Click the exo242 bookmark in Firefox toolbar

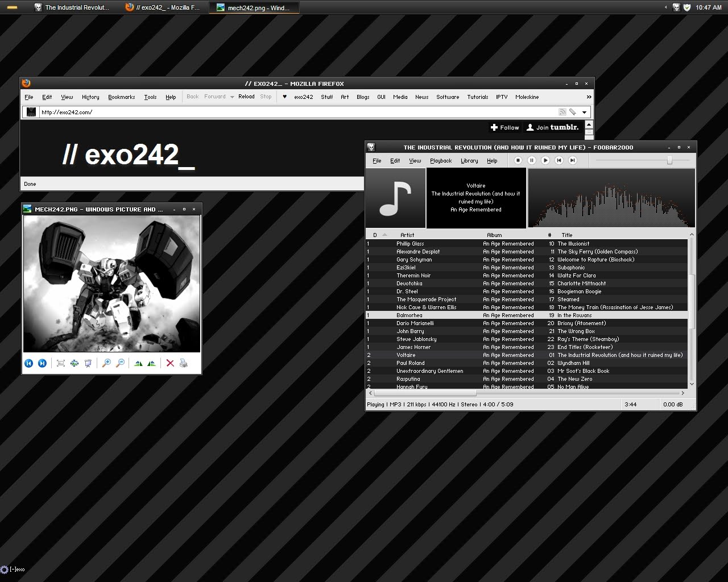304,97
